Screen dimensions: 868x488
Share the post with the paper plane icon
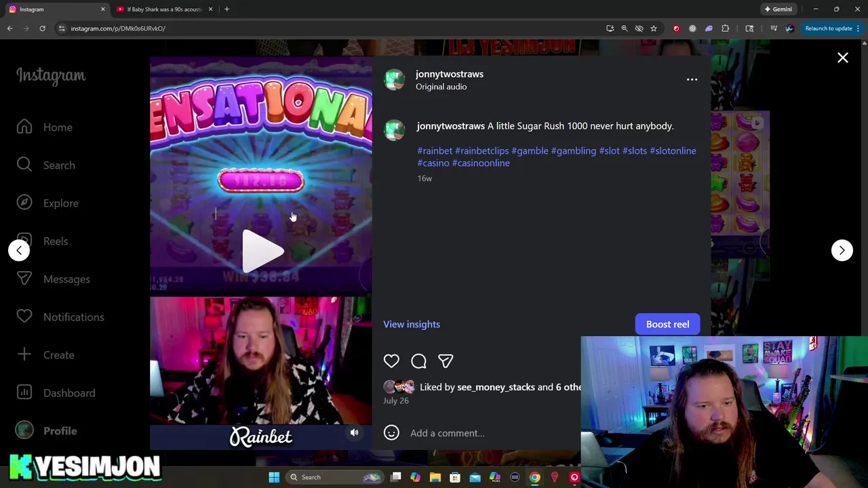(x=446, y=361)
